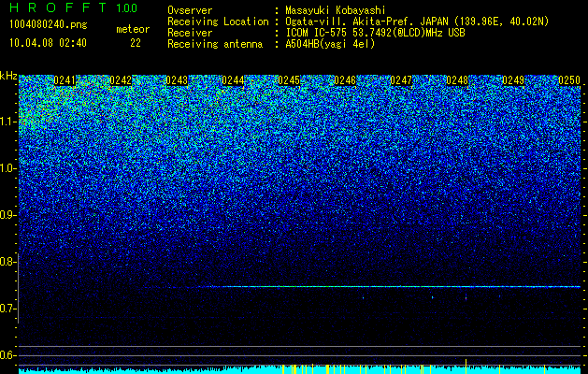Viewport: 588px width, 374px height.
Task: Click the 0.8 kHz axis label
Action: pos(7,262)
